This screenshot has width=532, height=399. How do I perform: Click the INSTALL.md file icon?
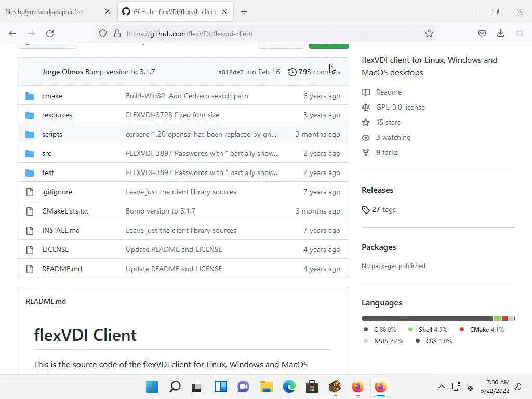[30, 231]
